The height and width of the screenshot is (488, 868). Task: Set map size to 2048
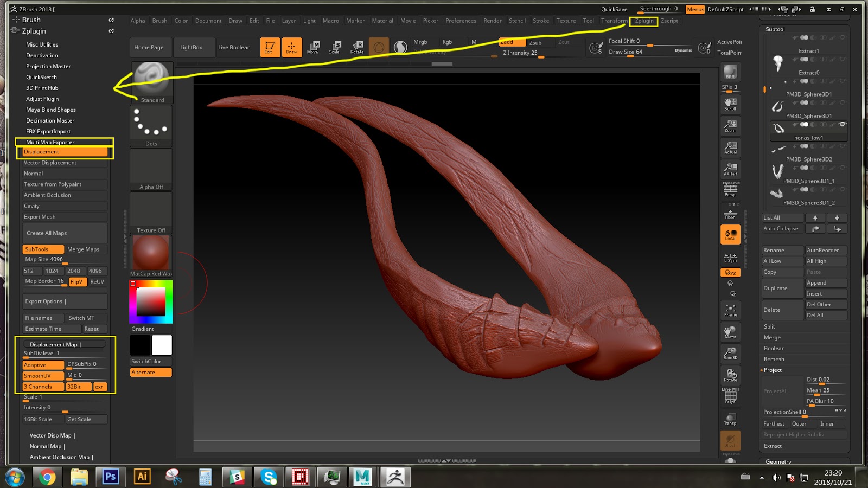(x=74, y=271)
